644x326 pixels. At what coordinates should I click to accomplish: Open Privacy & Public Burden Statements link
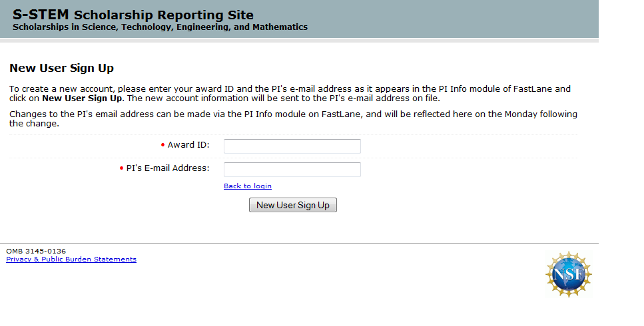(x=71, y=259)
